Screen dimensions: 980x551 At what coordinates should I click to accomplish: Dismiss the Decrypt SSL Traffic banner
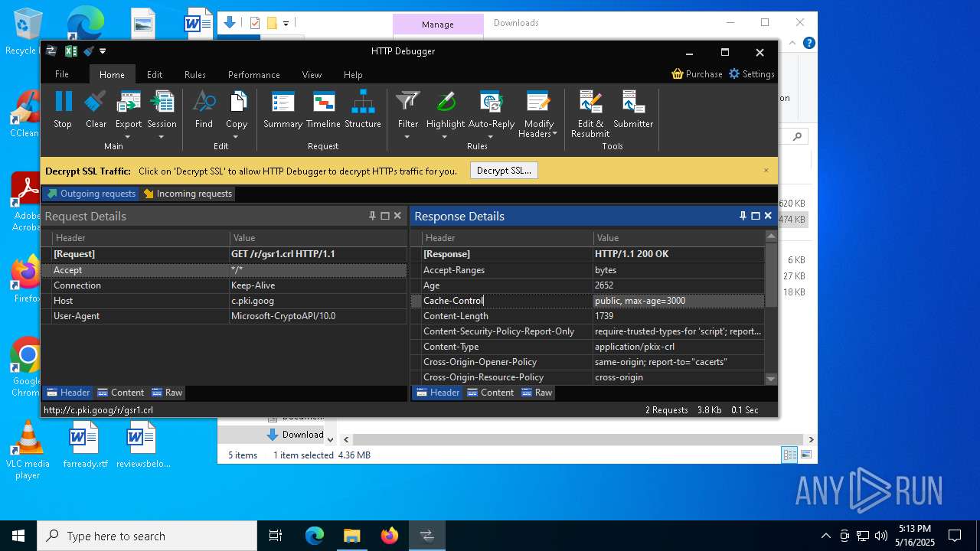pyautogui.click(x=766, y=171)
